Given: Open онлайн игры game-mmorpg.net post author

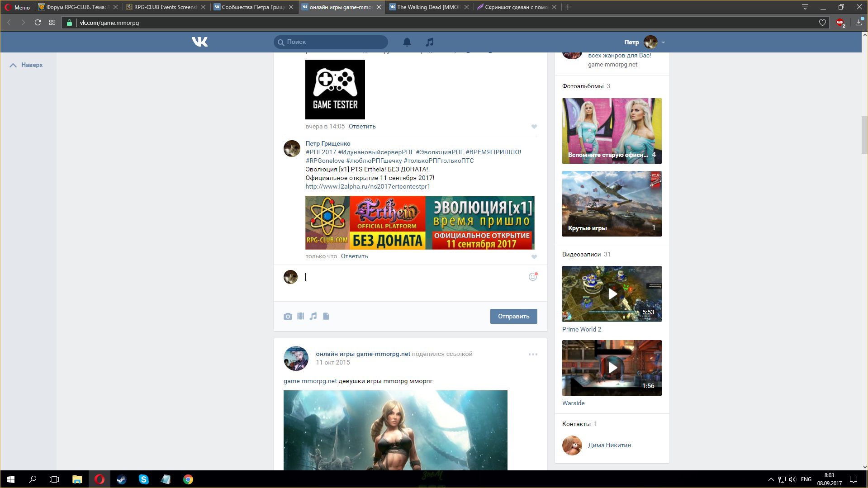Looking at the screenshot, I should pyautogui.click(x=363, y=354).
